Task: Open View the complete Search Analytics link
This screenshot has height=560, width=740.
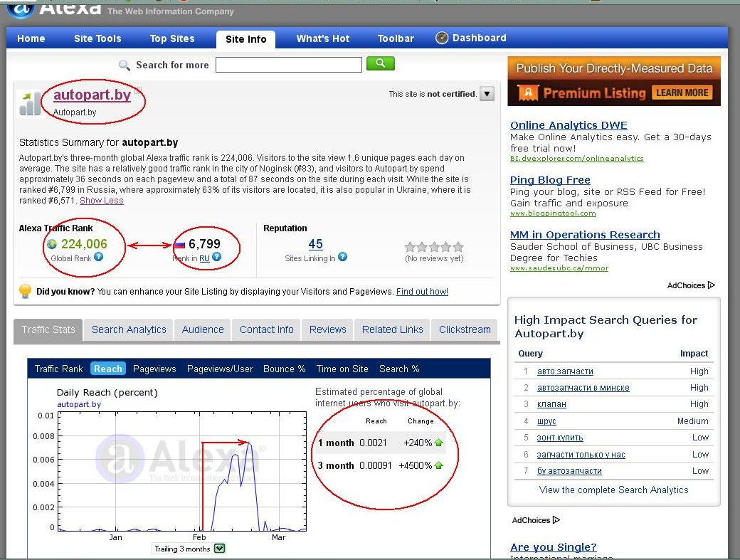Action: pyautogui.click(x=613, y=490)
